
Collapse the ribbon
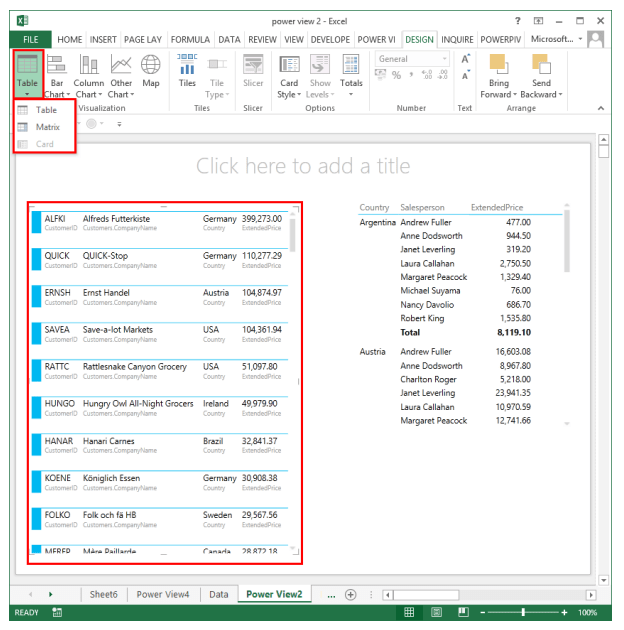click(x=601, y=108)
